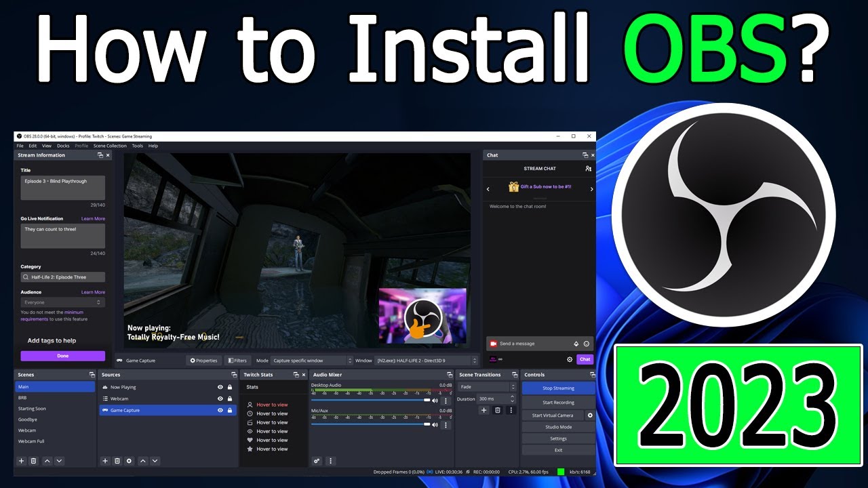Open Settings from the Controls panel

[559, 439]
